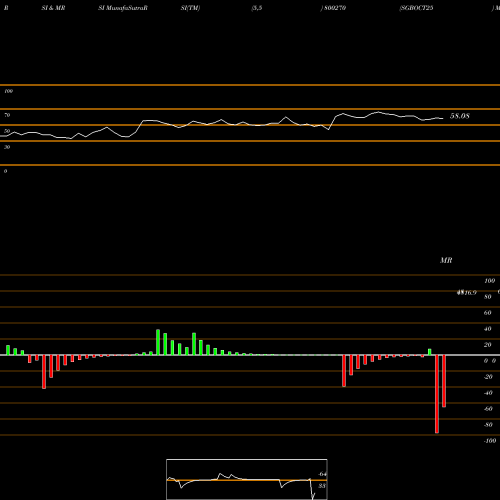Image resolution: width=500 pixels, height=500 pixels.
Task: Click the MR axis label 60
Action: pos(488,313)
